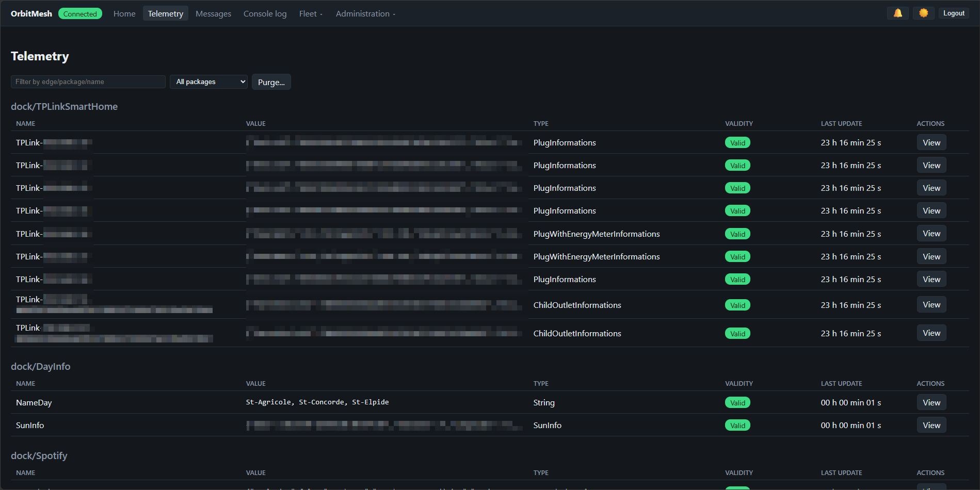Click the dock/DayInfo section heading
Screen dimensions: 980x490
click(x=40, y=366)
